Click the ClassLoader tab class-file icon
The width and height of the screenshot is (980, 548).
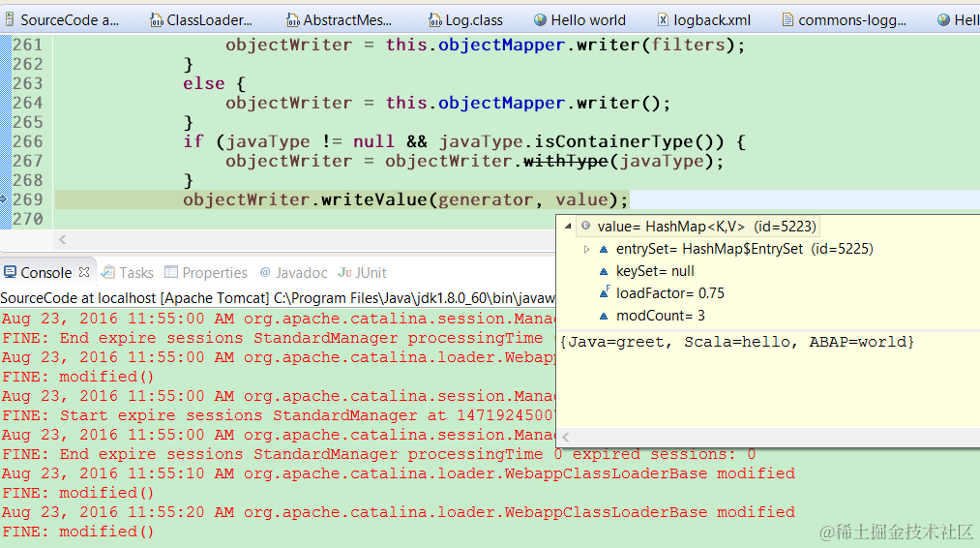click(157, 20)
